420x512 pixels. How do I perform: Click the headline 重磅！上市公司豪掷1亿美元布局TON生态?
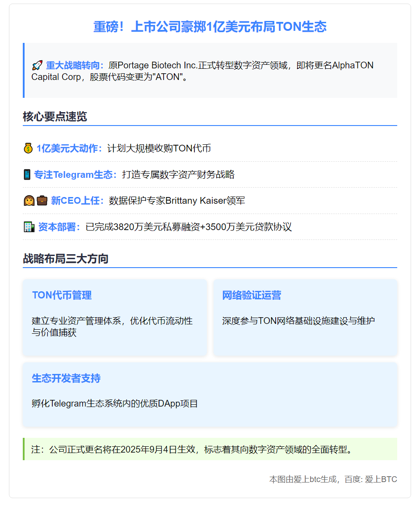pos(210,27)
